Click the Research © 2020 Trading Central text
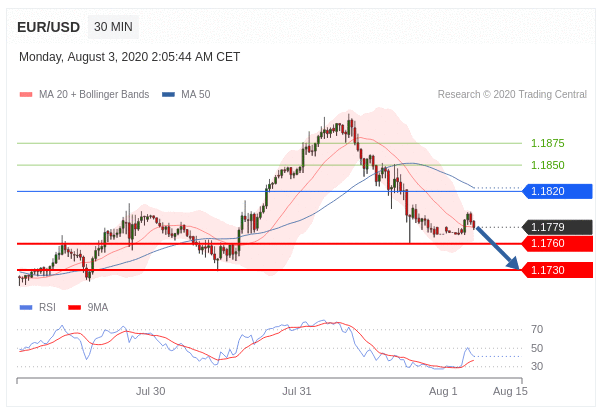The image size is (601, 412). tap(512, 94)
